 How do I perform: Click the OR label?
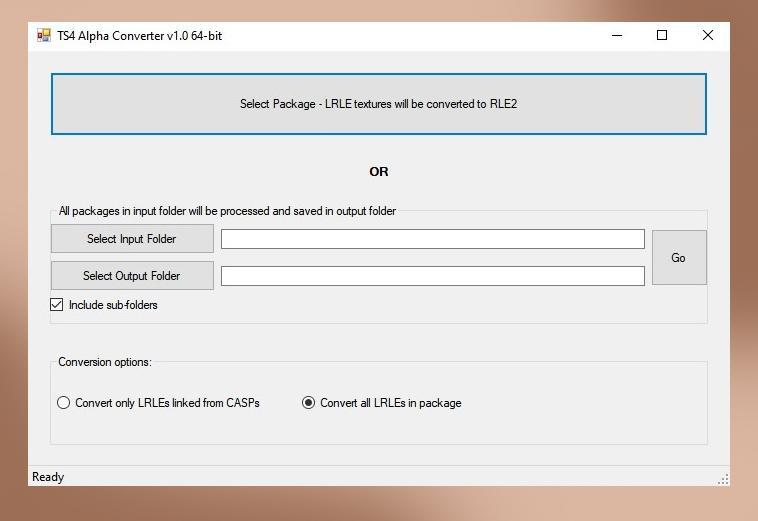tap(379, 172)
